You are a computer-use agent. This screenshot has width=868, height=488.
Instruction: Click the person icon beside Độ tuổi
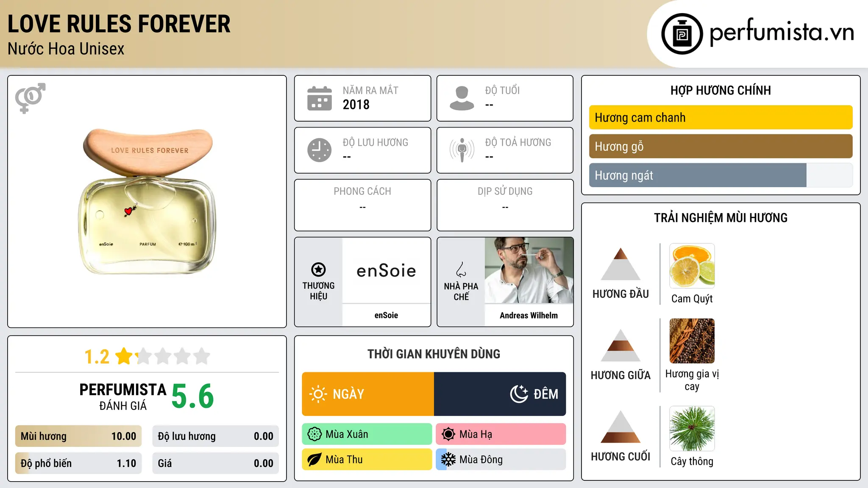pyautogui.click(x=462, y=98)
